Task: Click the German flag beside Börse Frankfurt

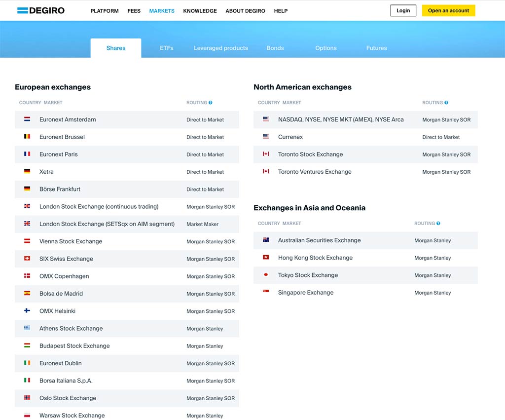Action: 27,189
